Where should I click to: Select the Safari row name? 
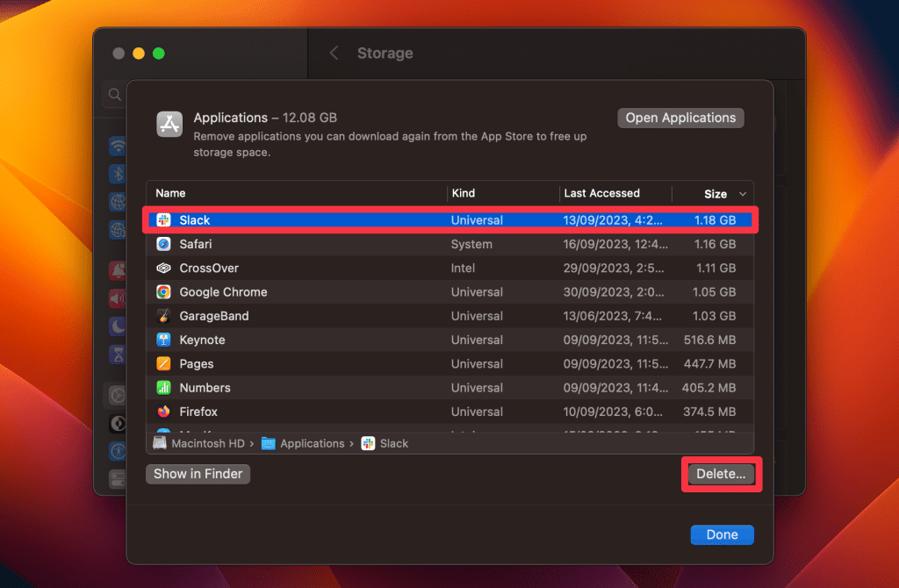[196, 244]
